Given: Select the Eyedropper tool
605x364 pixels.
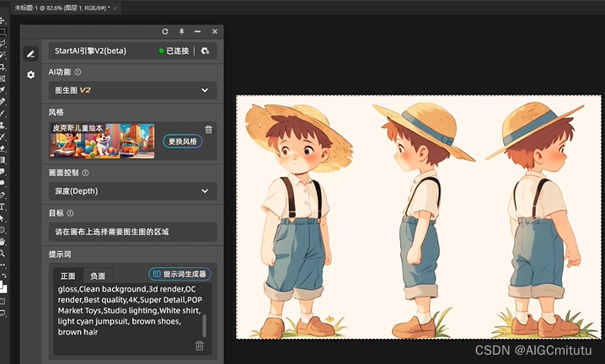Looking at the screenshot, I should (3, 90).
